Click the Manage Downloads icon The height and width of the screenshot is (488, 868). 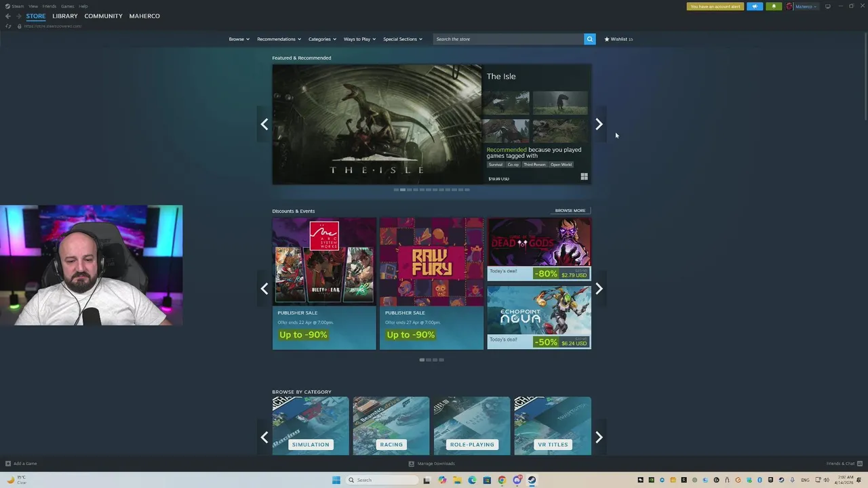(x=411, y=464)
